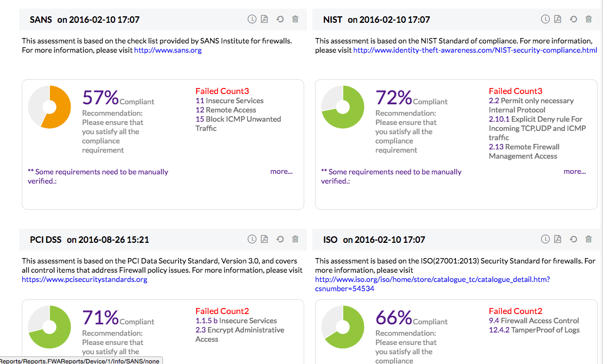The width and height of the screenshot is (603, 364).
Task: Delete the ISO assessment report
Action: click(588, 239)
